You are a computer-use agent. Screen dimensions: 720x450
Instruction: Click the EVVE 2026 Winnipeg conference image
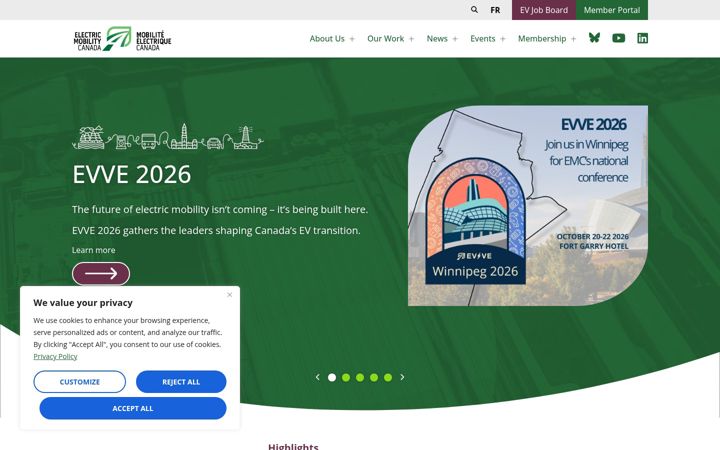[528, 206]
